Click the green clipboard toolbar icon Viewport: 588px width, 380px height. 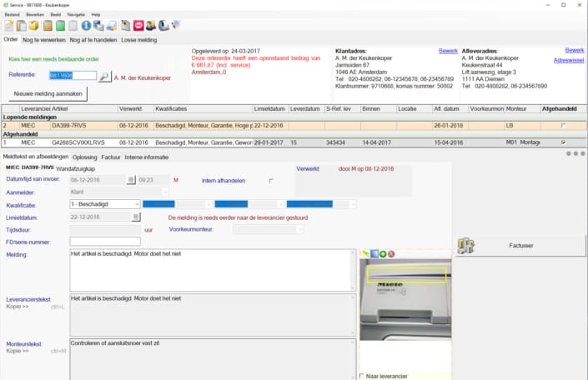pos(61,26)
